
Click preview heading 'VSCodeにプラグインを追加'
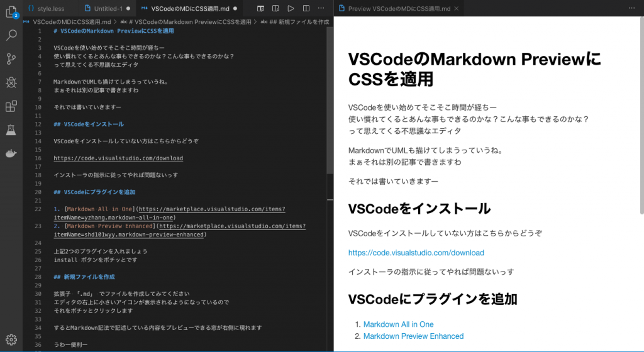click(x=433, y=299)
